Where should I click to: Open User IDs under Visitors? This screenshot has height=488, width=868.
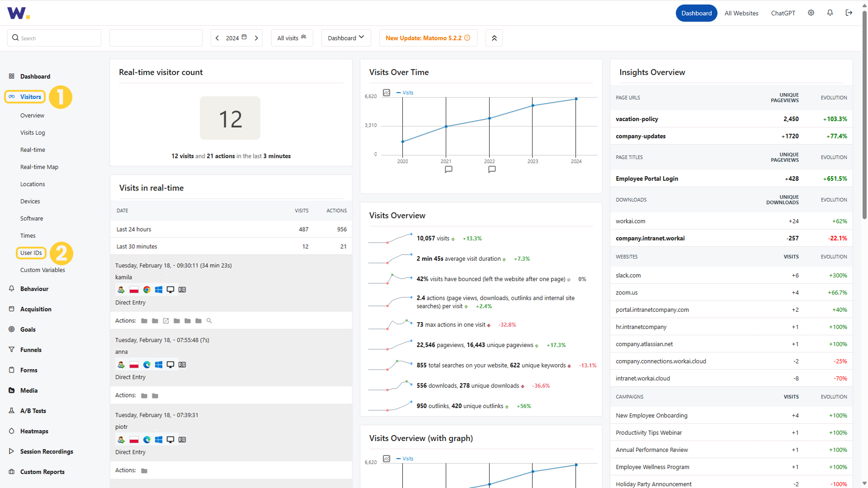[31, 253]
